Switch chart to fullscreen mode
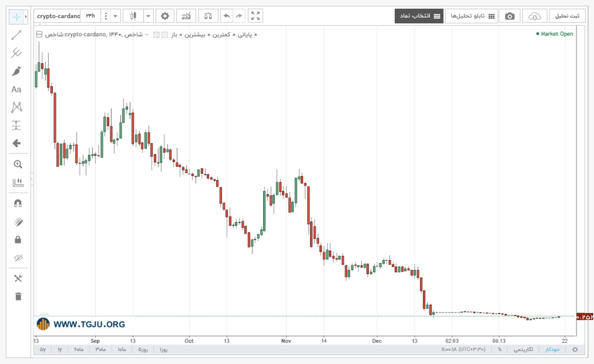This screenshot has width=594, height=364. [x=255, y=16]
